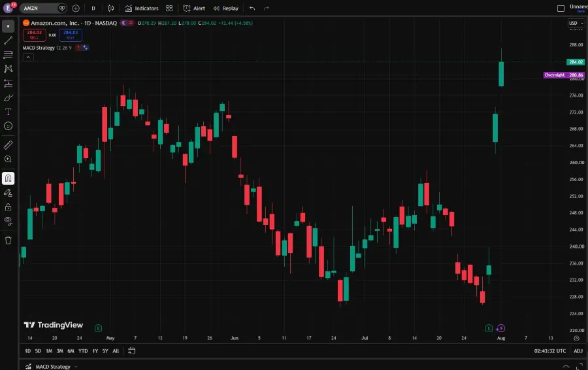Click the extended hours session moon icon
This screenshot has height=370, width=588.
click(123, 24)
